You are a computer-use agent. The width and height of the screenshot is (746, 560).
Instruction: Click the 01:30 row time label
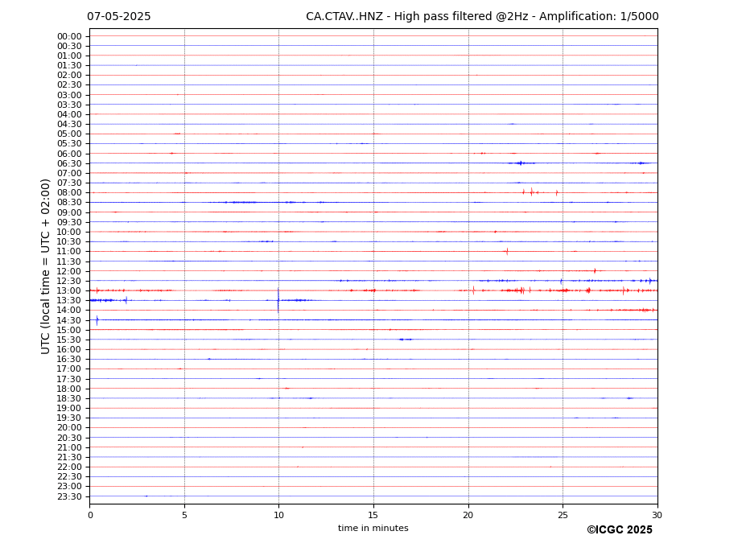69,66
